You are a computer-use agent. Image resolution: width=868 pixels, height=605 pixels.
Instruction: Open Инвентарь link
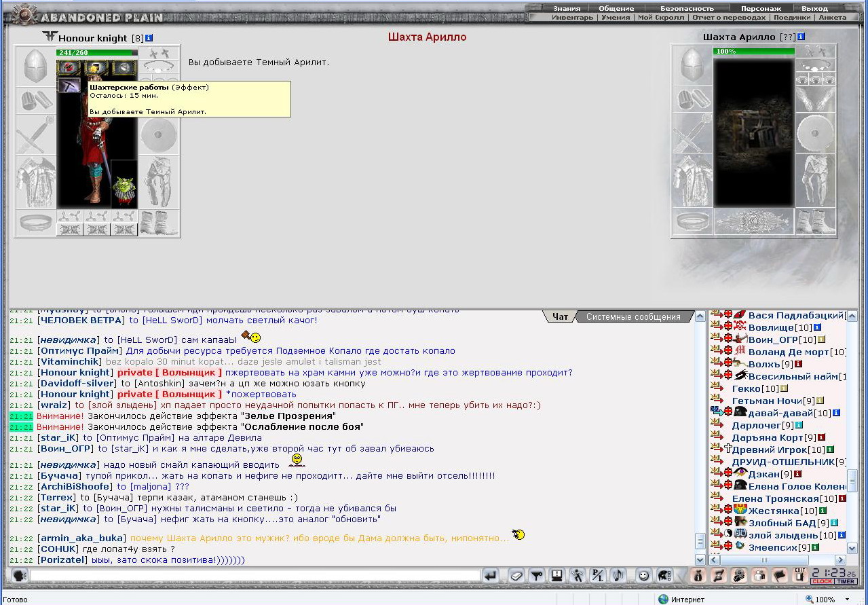(572, 18)
